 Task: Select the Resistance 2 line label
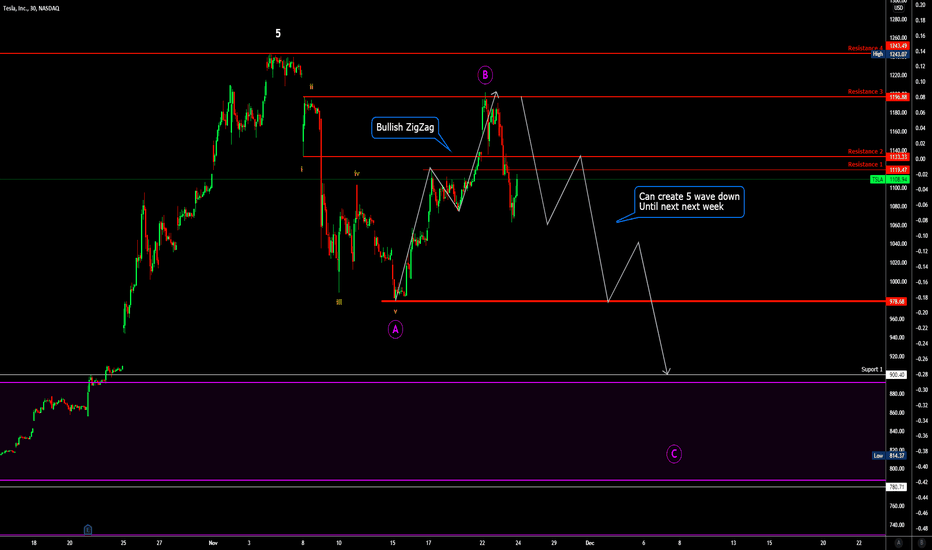click(x=865, y=152)
